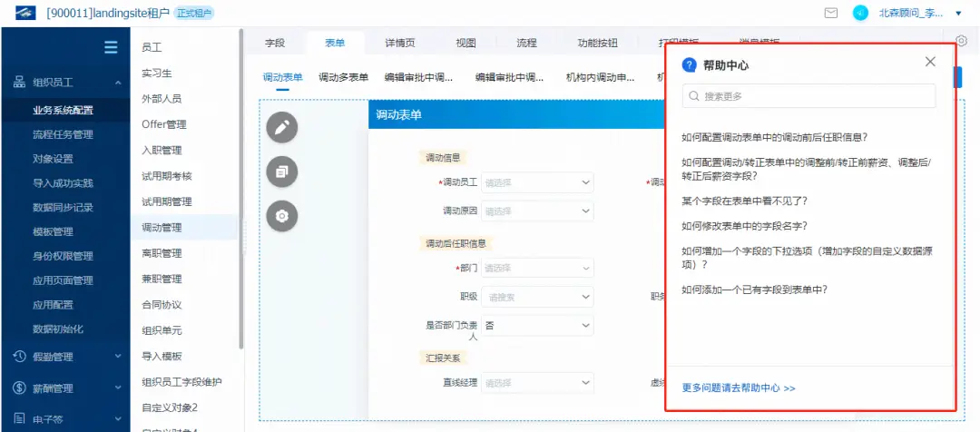This screenshot has width=980, height=432.
Task: Expand the 薪酬管理 section
Action: pos(118,388)
